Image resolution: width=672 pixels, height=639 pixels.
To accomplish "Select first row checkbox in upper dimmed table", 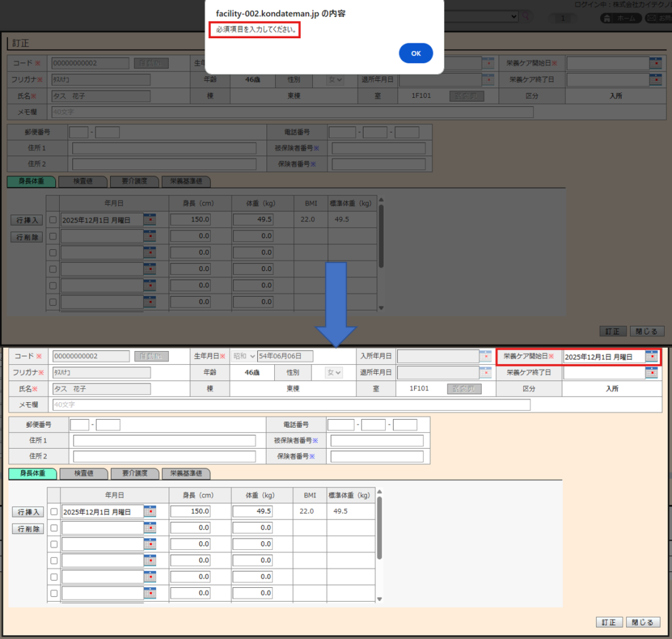I will (53, 220).
